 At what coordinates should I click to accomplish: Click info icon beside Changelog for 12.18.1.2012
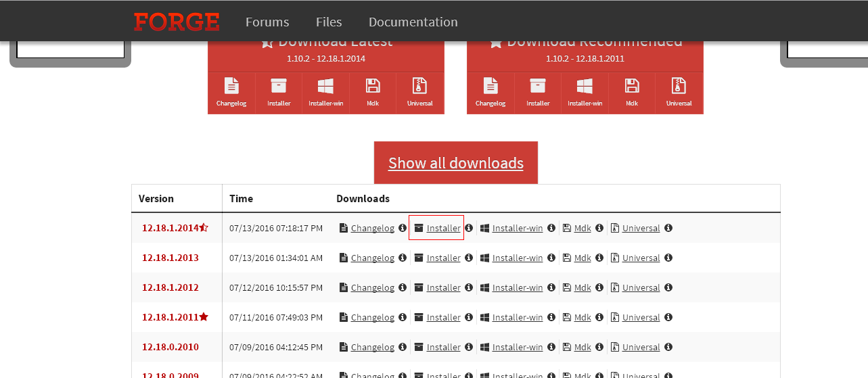(403, 287)
